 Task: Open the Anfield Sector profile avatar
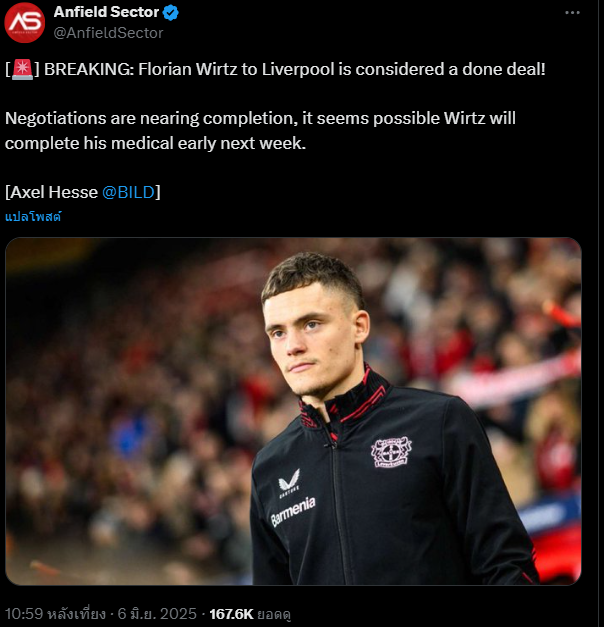[24, 22]
